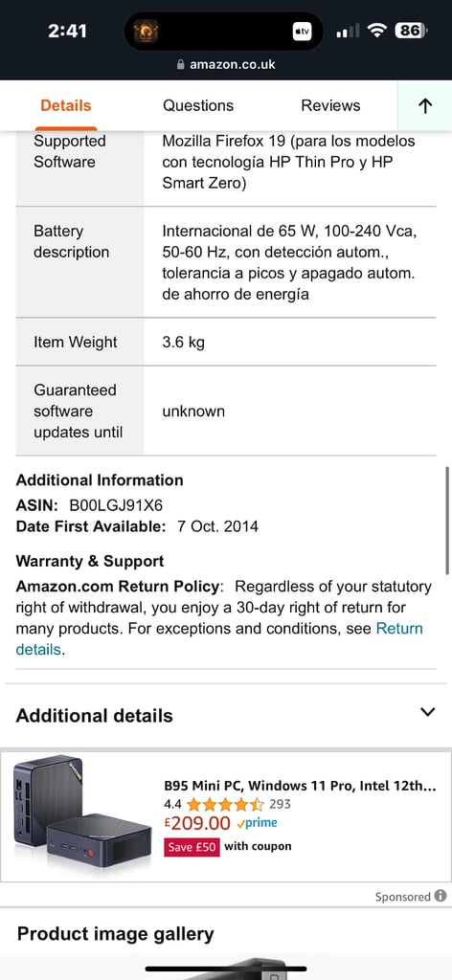Image resolution: width=452 pixels, height=980 pixels.
Task: Tap the page scrollbar on the right edge
Action: [x=447, y=520]
